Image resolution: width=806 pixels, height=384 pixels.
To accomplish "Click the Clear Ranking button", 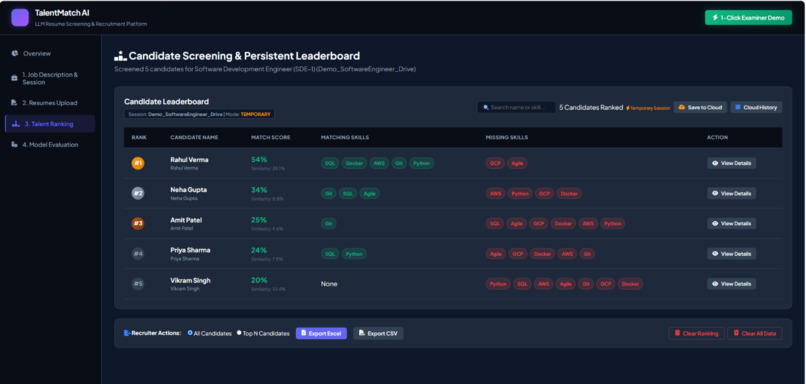I will click(697, 333).
